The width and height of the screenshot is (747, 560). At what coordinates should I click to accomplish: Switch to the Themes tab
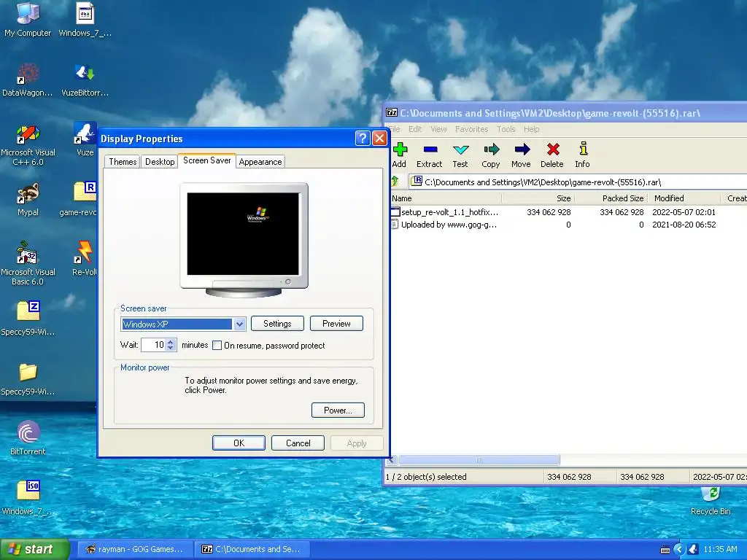pyautogui.click(x=123, y=161)
